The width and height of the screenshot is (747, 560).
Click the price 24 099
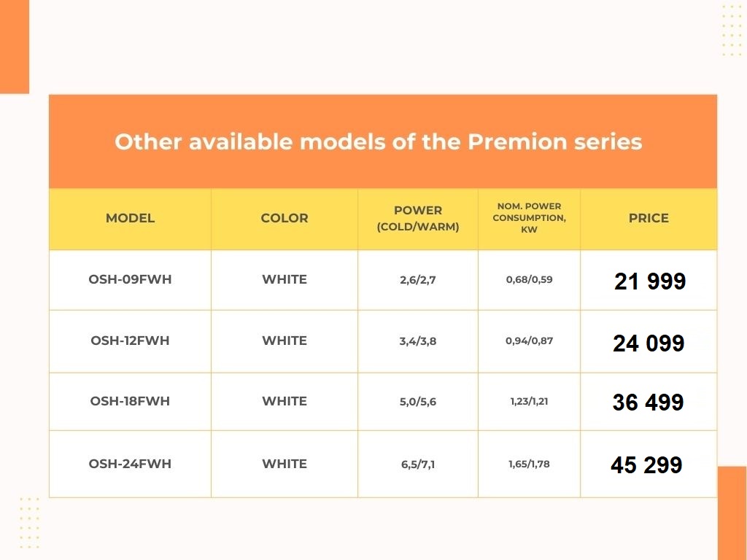pos(649,343)
